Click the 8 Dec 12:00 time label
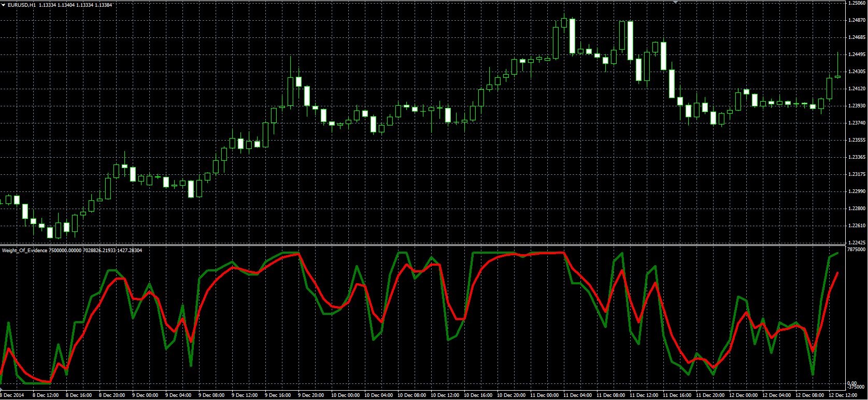 tap(46, 395)
